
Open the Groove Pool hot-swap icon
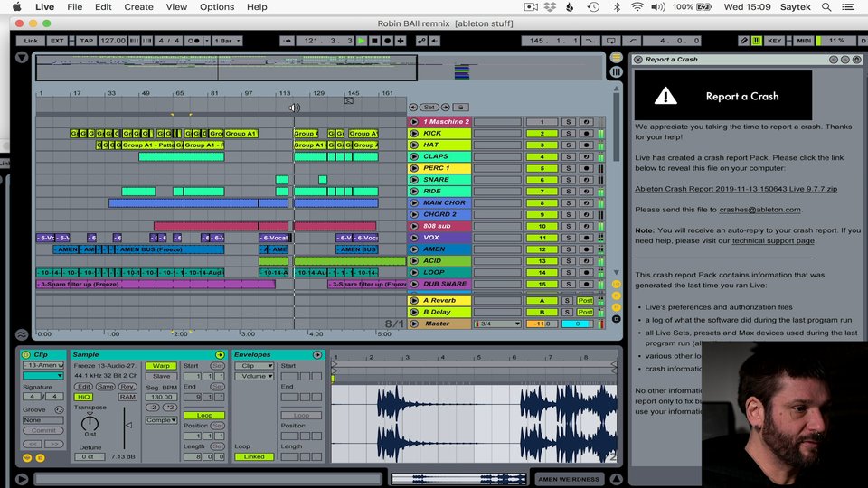coord(59,410)
